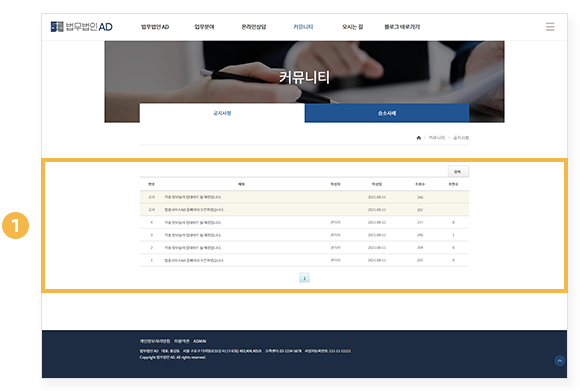Click 커뮤니티 in the breadcrumb trail
Viewport: 580px width, 391px height.
[436, 138]
